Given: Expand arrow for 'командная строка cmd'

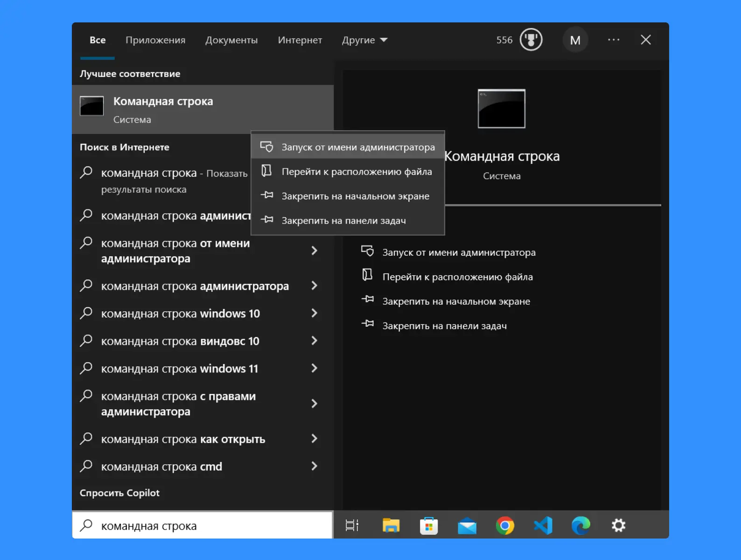Looking at the screenshot, I should point(315,466).
